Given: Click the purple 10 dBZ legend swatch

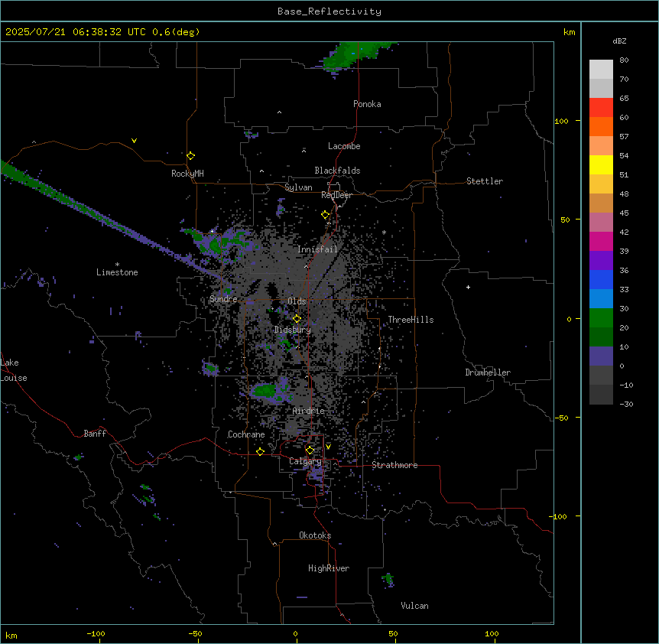Looking at the screenshot, I should point(601,356).
